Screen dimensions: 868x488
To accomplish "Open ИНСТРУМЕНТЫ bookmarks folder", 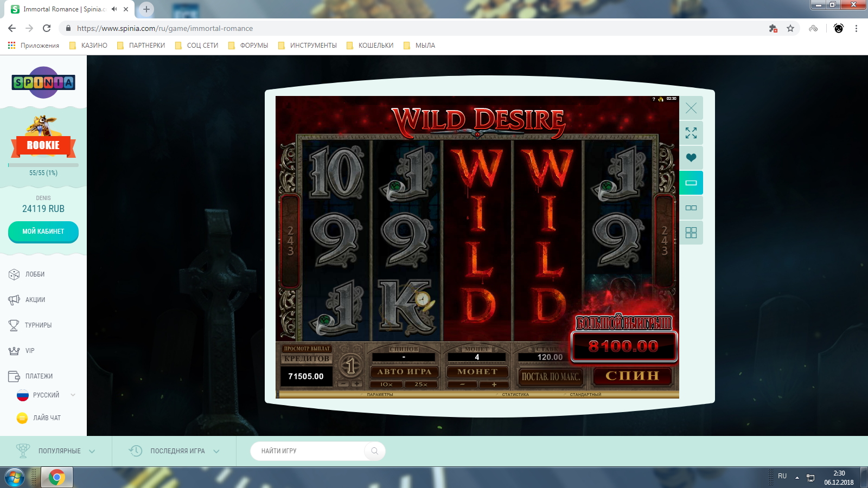I will tap(308, 46).
